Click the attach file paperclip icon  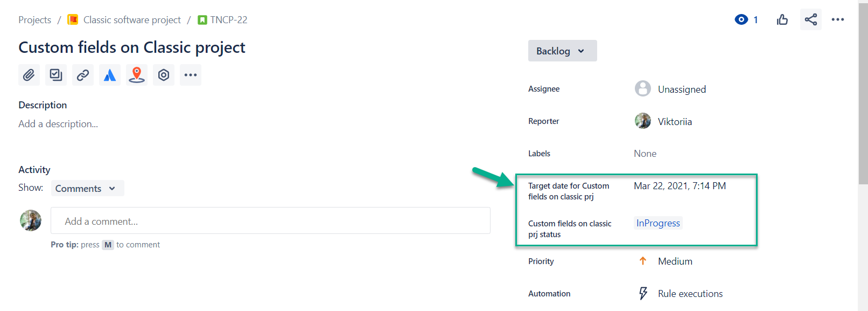pos(29,75)
